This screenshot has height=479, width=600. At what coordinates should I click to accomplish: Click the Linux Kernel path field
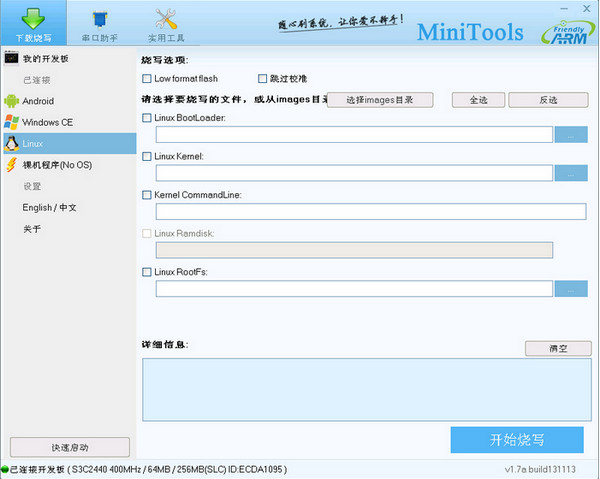click(x=354, y=173)
